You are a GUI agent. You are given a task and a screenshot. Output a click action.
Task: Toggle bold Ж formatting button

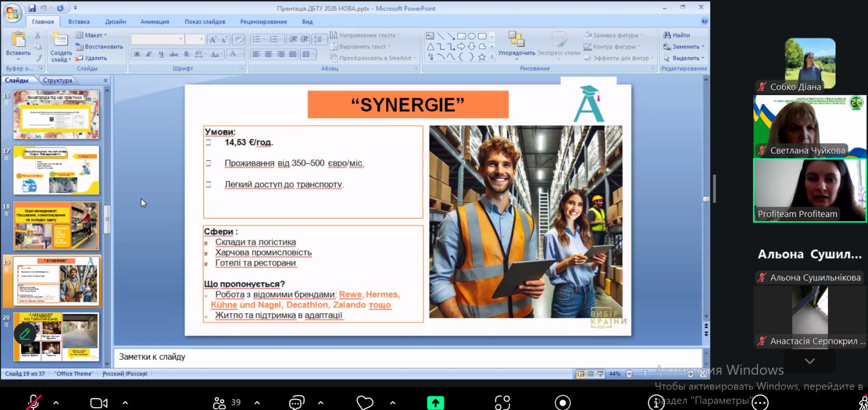(137, 54)
